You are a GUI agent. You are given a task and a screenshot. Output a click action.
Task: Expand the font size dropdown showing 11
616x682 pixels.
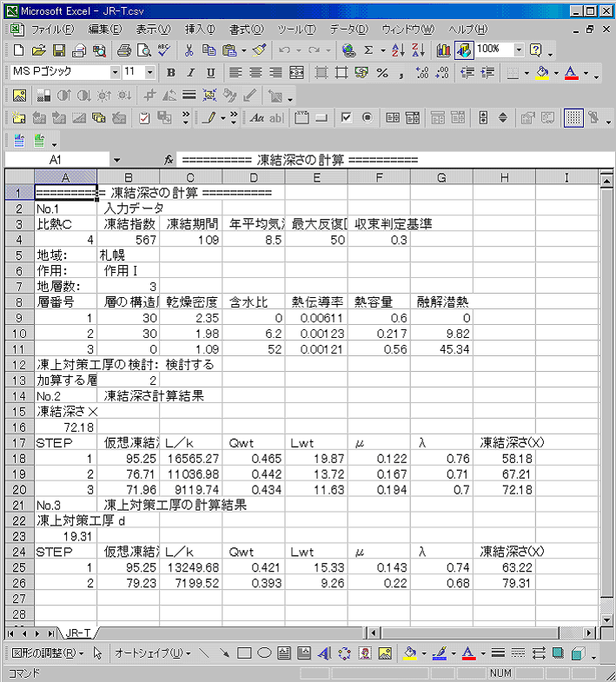coord(149,73)
